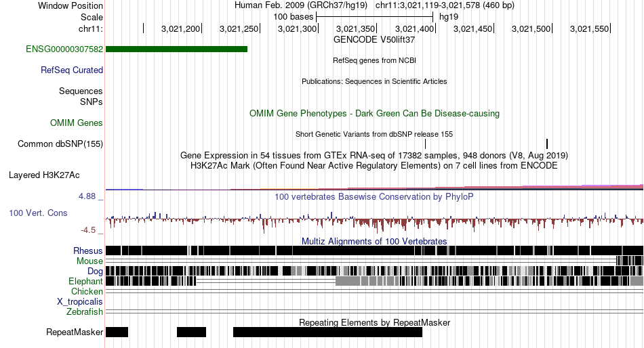This screenshot has height=348, width=644.
Task: Click the 100 Vert. Cons label
Action: pyautogui.click(x=38, y=213)
